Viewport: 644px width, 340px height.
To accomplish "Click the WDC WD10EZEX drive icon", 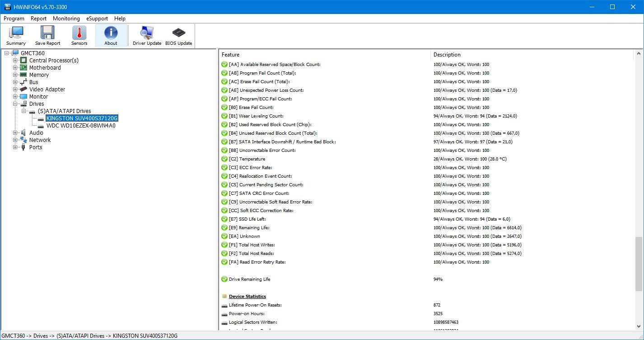I will pos(41,126).
